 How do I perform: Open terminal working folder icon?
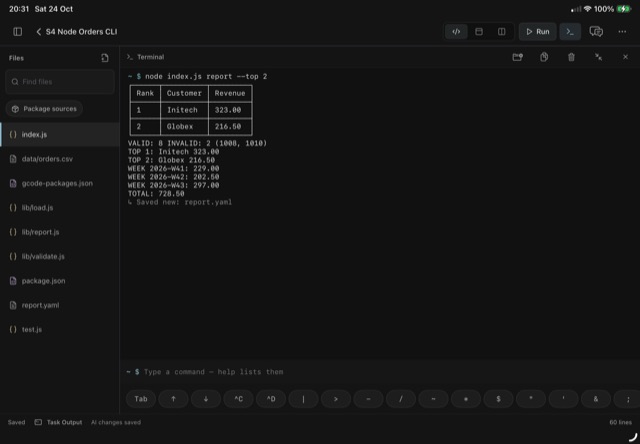(518, 57)
